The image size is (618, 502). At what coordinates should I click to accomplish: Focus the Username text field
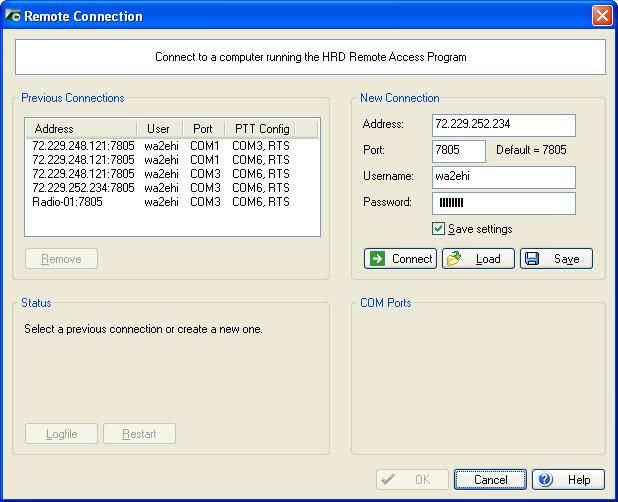[504, 177]
